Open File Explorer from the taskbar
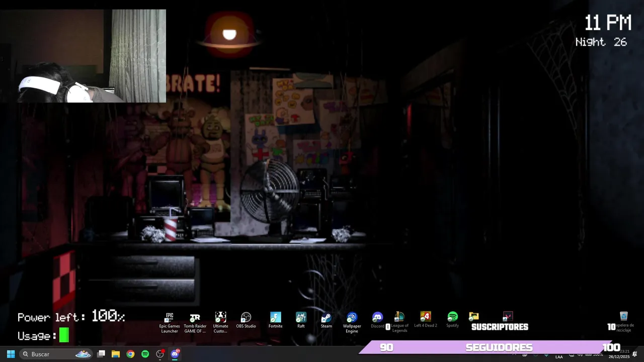This screenshot has height=362, width=644. pos(116,354)
